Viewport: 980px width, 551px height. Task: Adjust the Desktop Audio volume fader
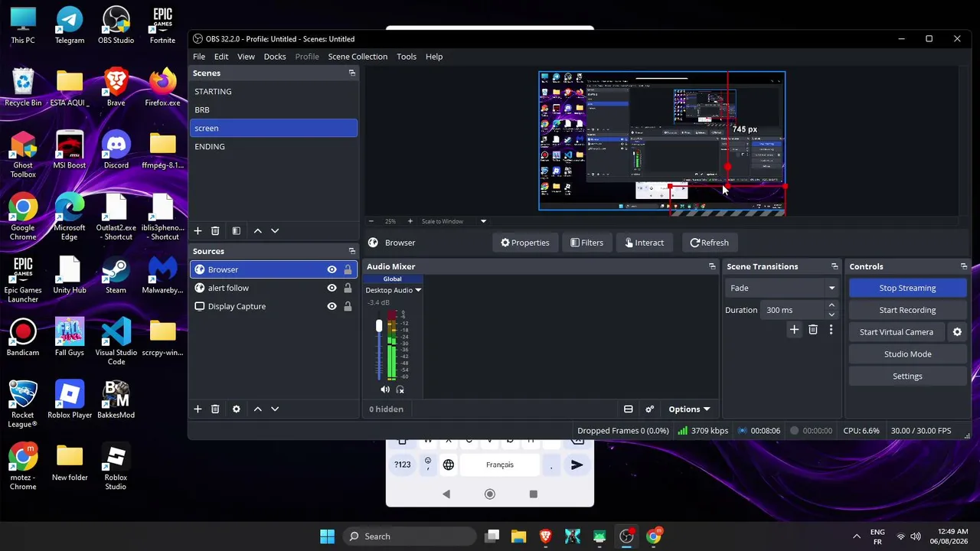[x=378, y=327]
